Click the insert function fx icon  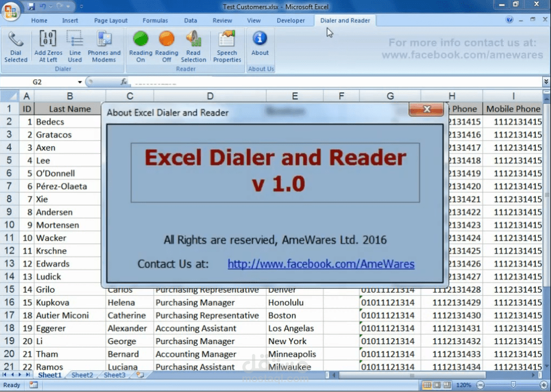pos(124,82)
